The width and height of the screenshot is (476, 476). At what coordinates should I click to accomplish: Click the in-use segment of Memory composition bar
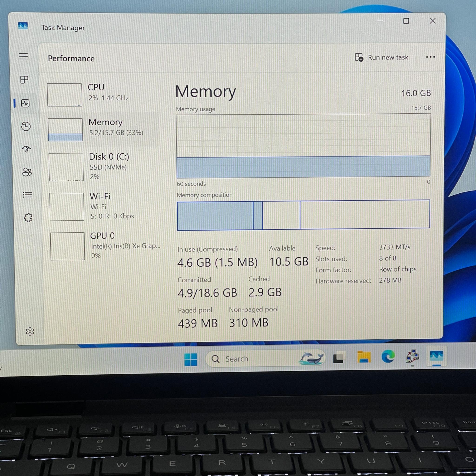(215, 216)
